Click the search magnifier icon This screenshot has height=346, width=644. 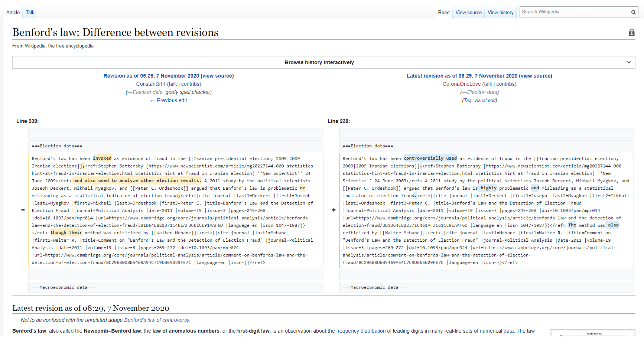(633, 12)
